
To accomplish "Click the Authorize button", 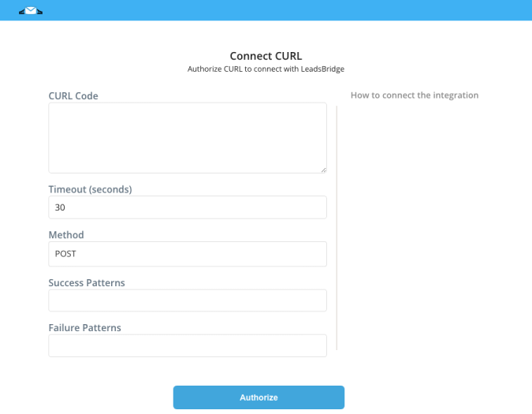I will click(x=259, y=397).
